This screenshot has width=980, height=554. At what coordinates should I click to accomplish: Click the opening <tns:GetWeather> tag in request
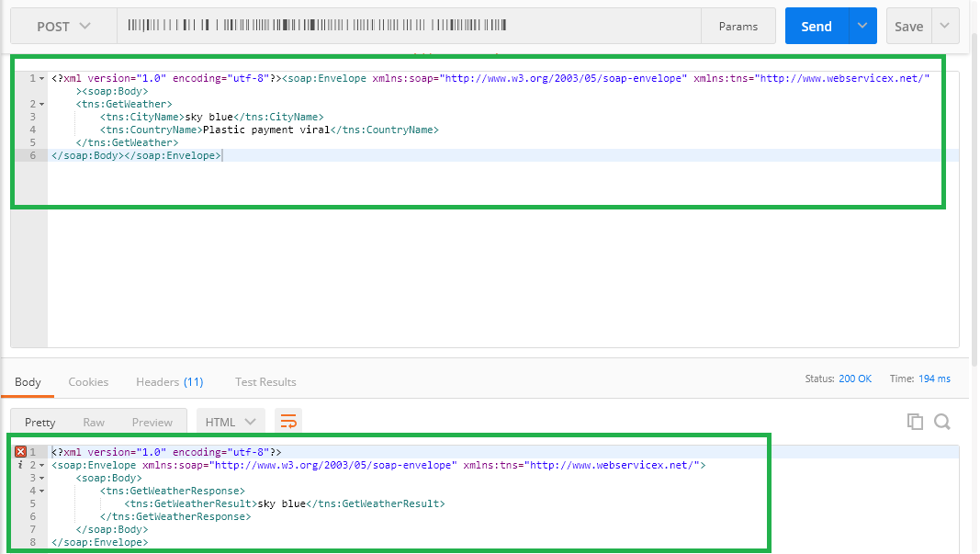tap(124, 104)
